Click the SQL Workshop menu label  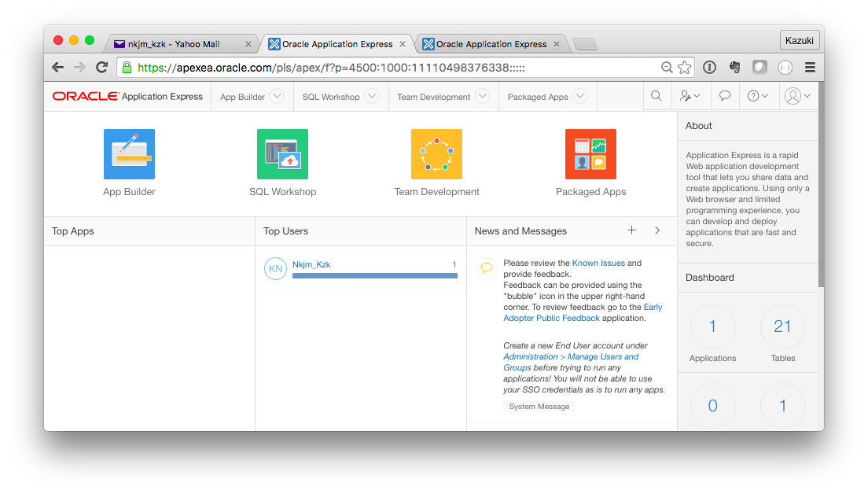click(x=331, y=97)
